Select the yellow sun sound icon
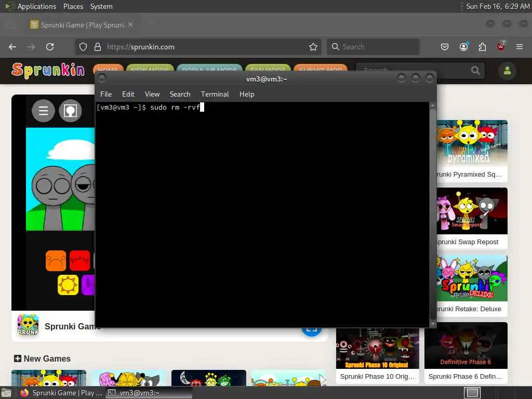 pyautogui.click(x=68, y=285)
